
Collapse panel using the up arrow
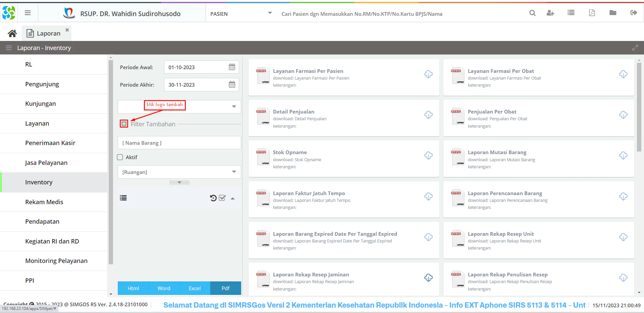pyautogui.click(x=233, y=198)
